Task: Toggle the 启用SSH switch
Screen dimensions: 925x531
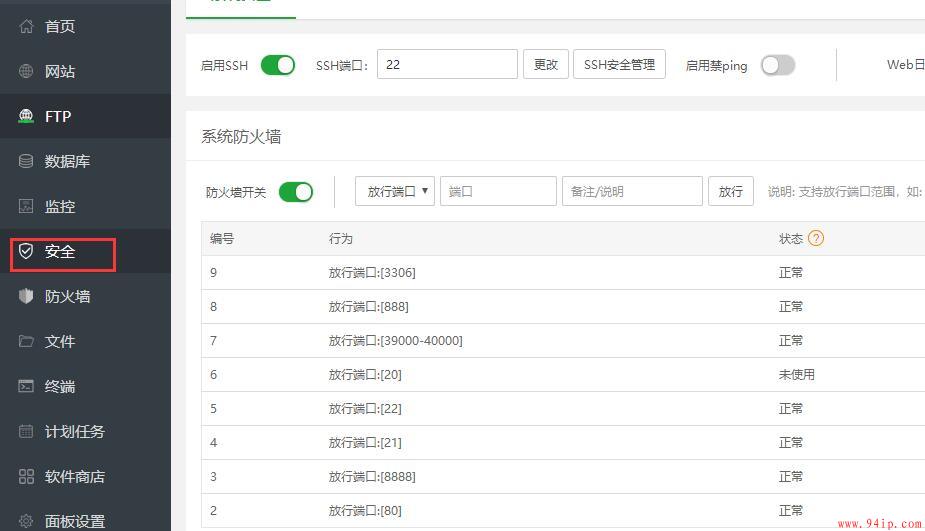Action: point(278,65)
